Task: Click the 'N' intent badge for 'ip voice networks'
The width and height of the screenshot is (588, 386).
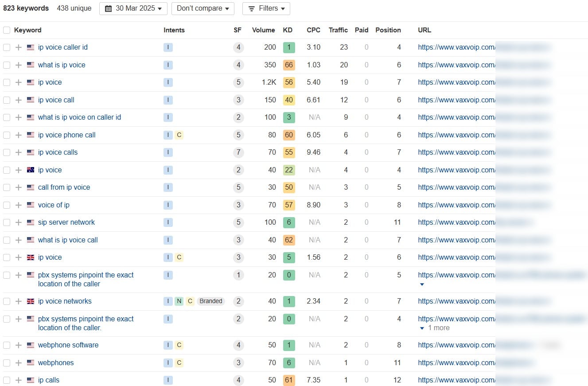Action: [179, 301]
